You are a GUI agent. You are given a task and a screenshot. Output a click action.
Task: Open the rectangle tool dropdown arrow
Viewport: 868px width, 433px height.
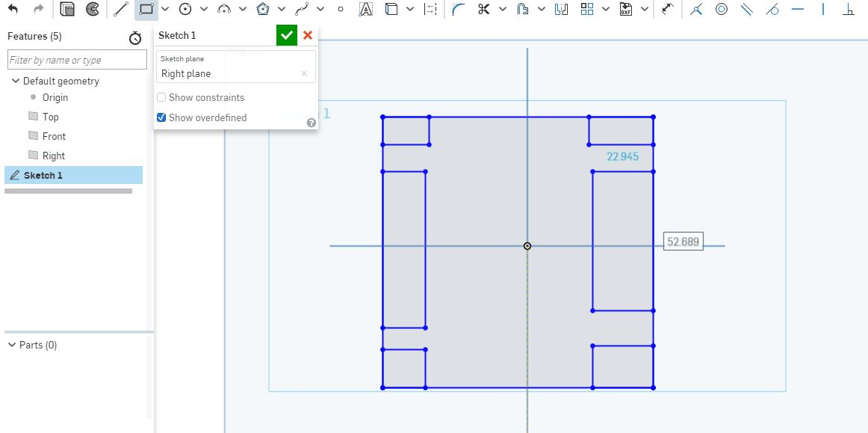tap(165, 9)
